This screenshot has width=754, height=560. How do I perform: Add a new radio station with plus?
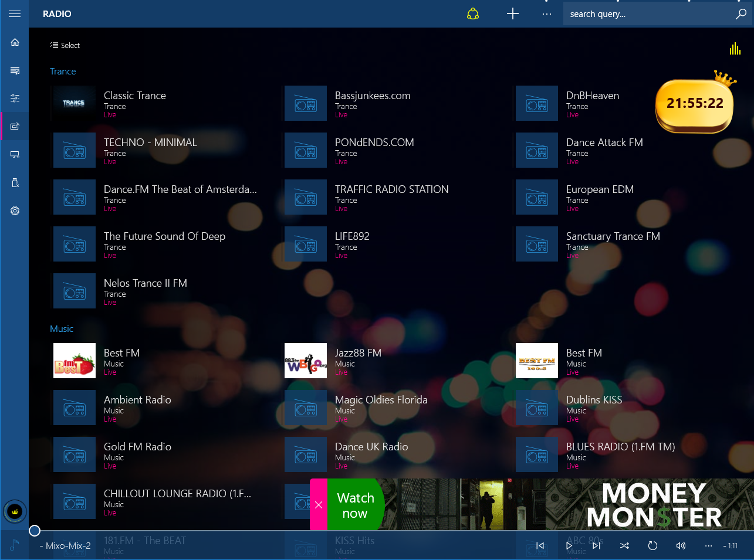tap(513, 14)
